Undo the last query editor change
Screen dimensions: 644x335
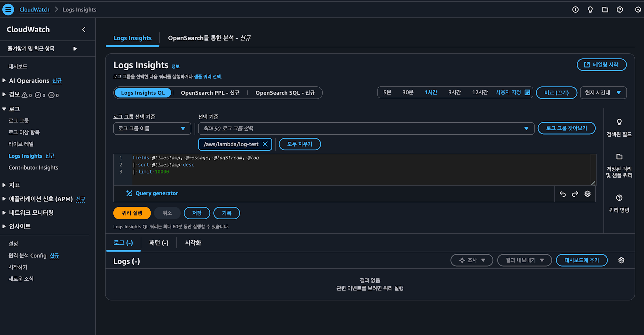(x=563, y=194)
